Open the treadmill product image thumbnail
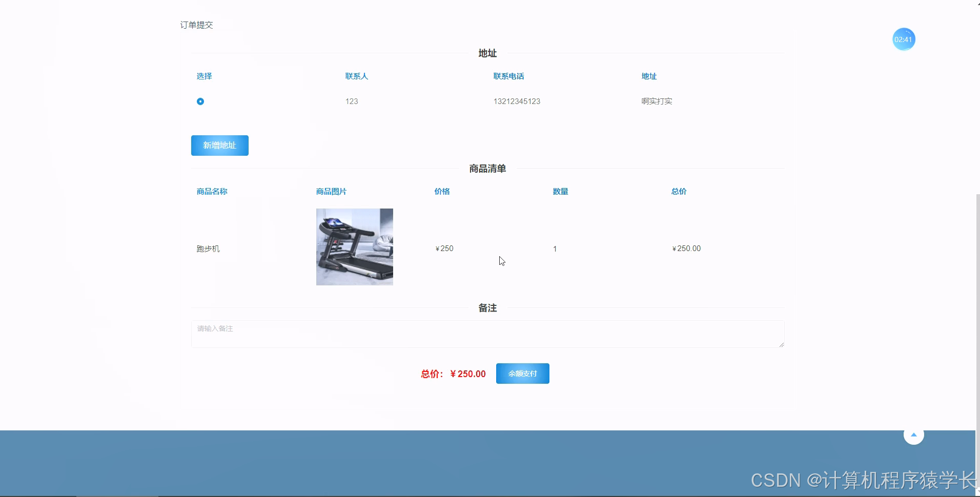The image size is (980, 497). pos(354,246)
